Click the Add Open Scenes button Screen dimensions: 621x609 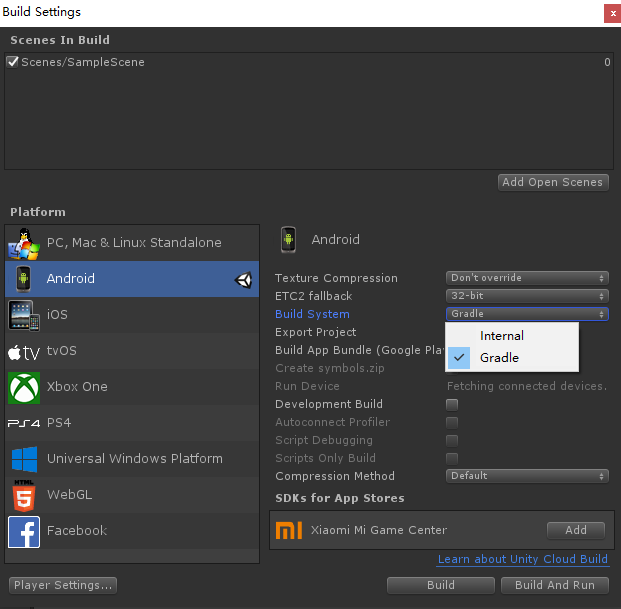553,182
